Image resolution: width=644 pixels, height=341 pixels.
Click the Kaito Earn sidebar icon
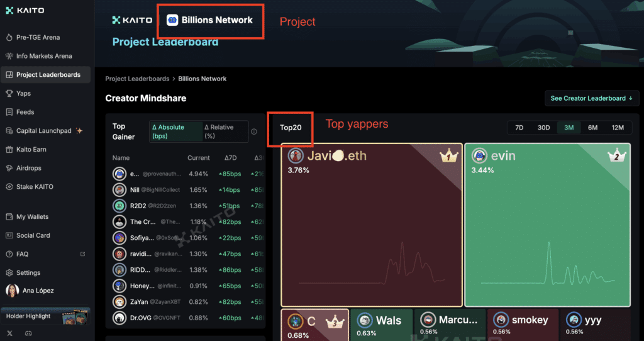coord(9,150)
